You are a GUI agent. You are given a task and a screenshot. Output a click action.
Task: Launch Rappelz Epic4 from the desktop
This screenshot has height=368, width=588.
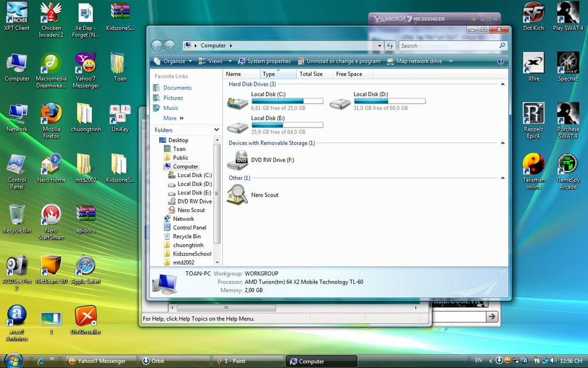click(x=533, y=121)
